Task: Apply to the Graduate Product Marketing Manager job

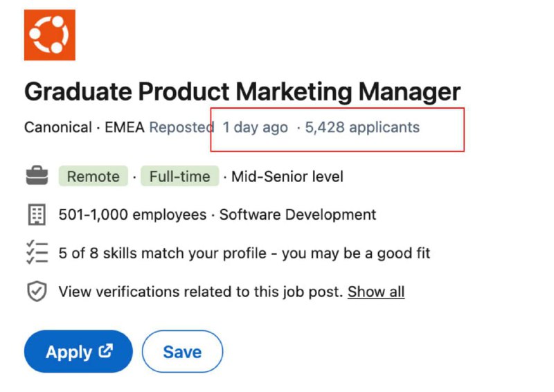Action: click(78, 351)
